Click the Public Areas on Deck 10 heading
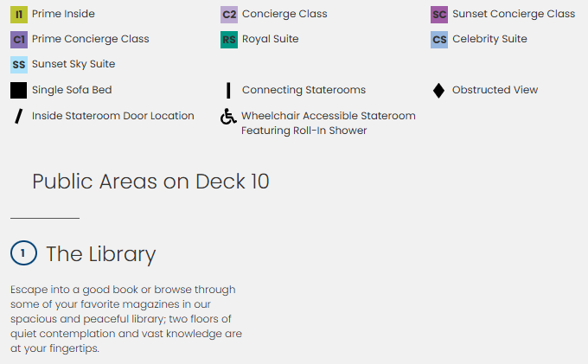The height and width of the screenshot is (364, 588). [x=150, y=182]
